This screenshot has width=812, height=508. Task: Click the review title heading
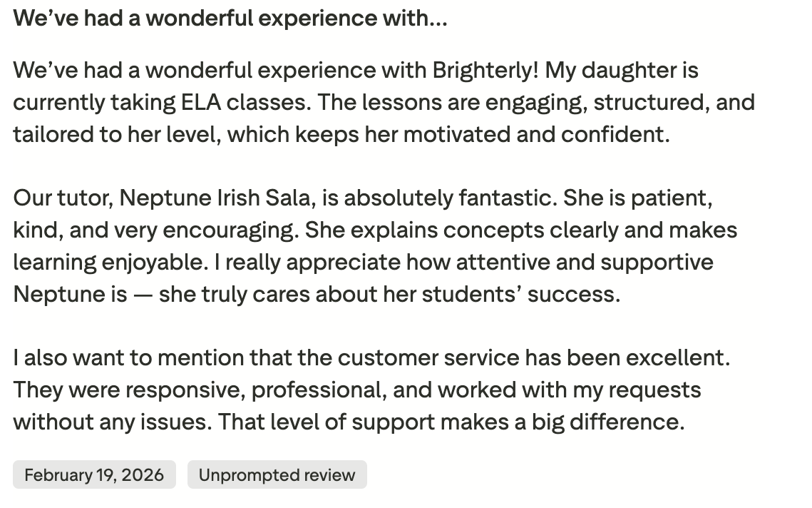pos(230,18)
